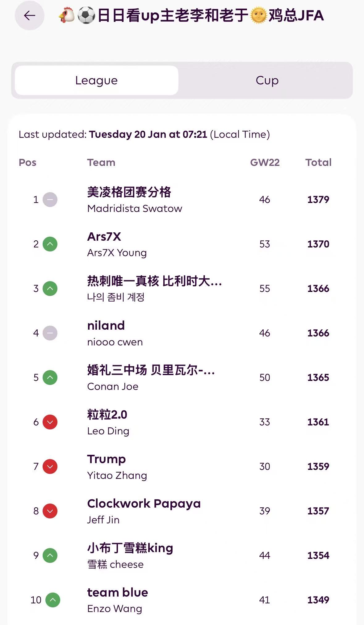Screen dimensions: 364x625
Task: Click grey no-change icon beside niland
Action: click(50, 333)
